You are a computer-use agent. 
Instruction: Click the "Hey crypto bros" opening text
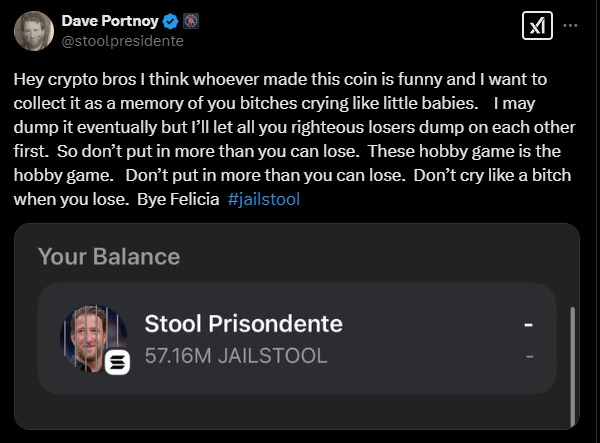(x=72, y=79)
